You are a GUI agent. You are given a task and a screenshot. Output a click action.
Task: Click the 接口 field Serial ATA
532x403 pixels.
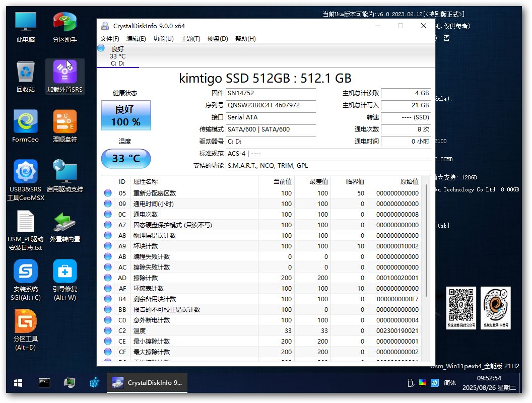click(x=271, y=117)
